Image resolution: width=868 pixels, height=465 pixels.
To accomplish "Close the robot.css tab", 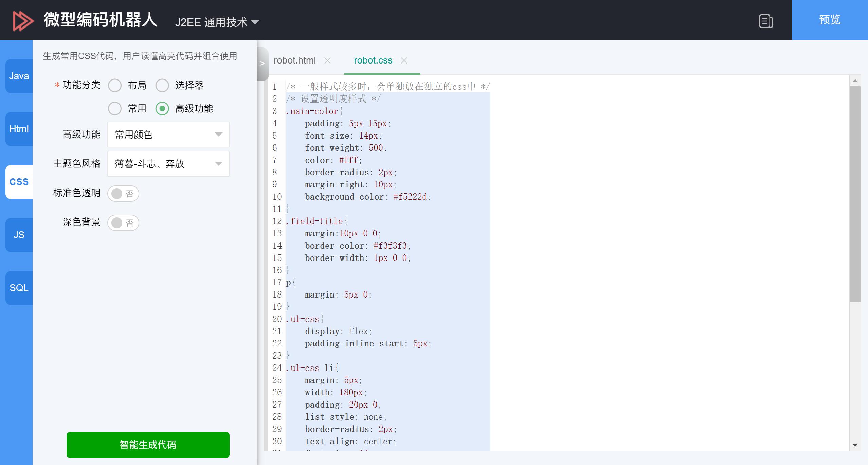I will pos(404,60).
